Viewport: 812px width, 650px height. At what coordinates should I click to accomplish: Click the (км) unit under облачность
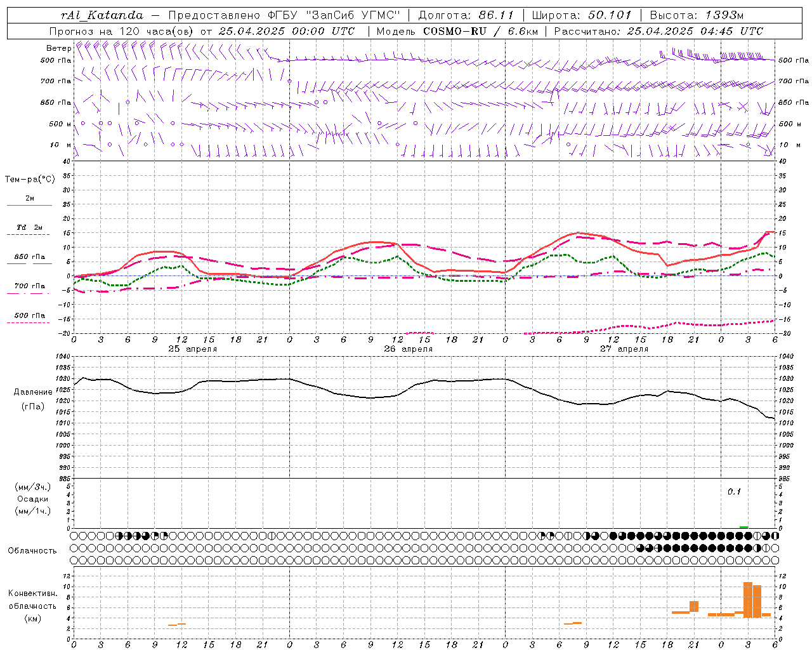click(32, 618)
